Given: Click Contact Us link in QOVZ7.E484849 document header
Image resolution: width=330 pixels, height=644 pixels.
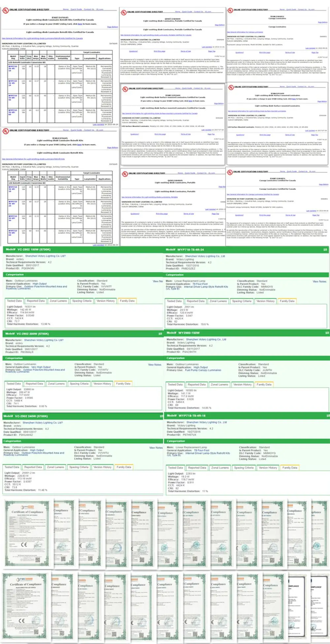Looking at the screenshot, I should 198,12.
